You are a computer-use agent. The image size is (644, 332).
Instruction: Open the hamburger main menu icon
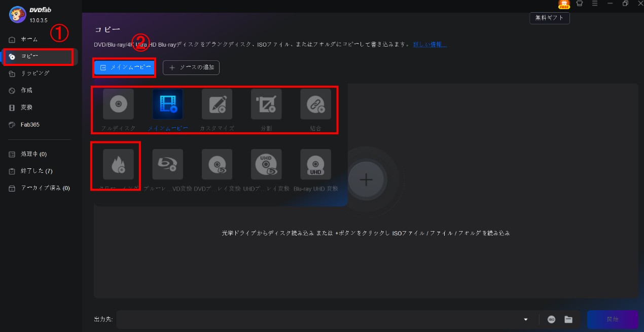coord(595,4)
